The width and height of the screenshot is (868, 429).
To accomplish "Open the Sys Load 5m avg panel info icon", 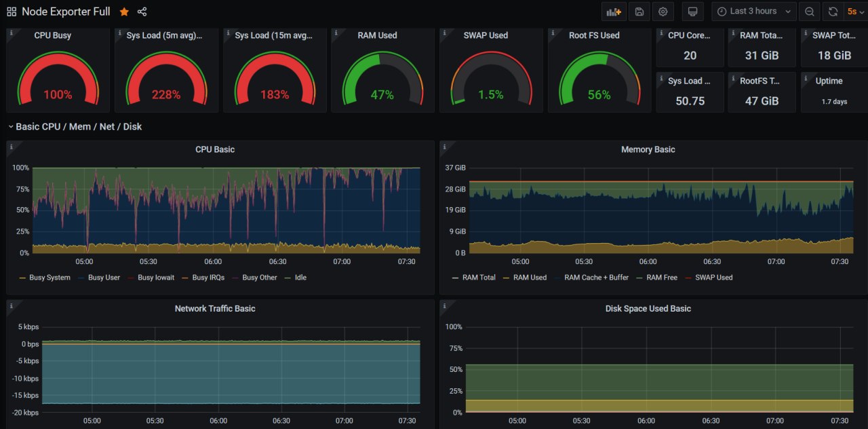I will coord(119,32).
